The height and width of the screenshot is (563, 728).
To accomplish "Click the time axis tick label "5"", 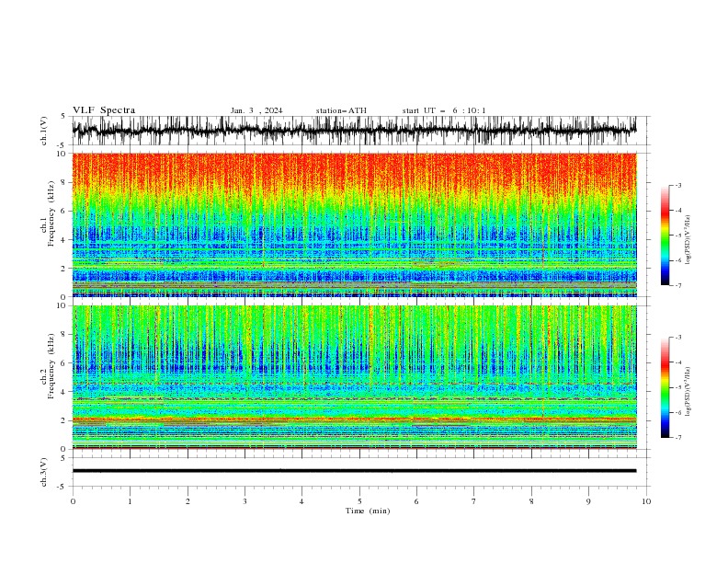I will coord(359,501).
